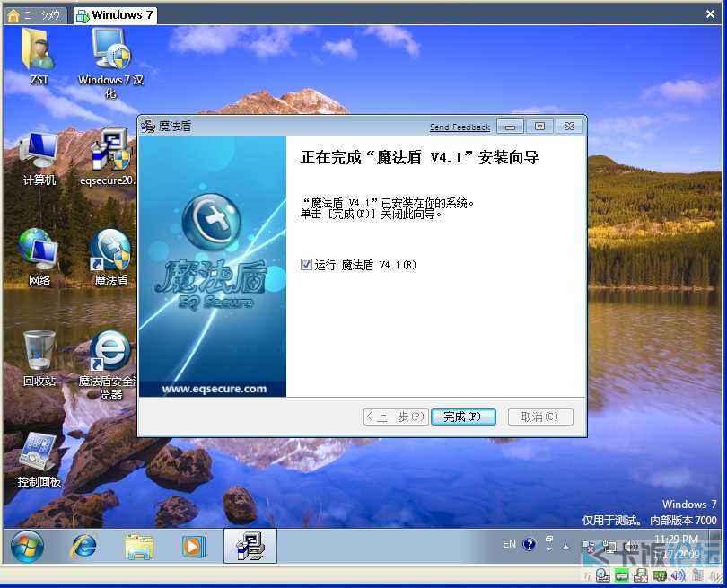
Task: Click the Action Center flag tray icon
Action: 588,547
